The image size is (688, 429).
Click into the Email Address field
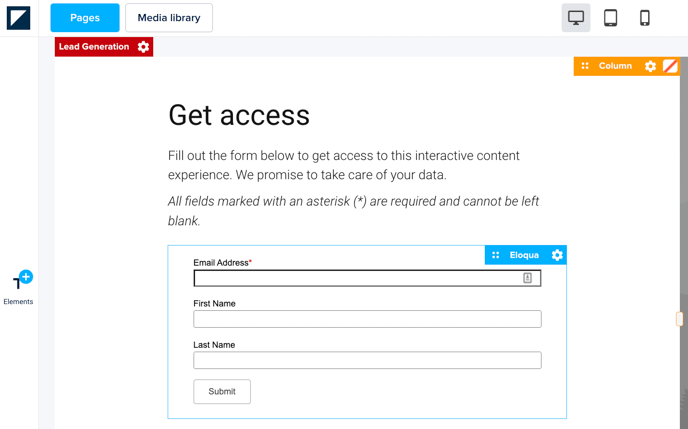tap(355, 278)
